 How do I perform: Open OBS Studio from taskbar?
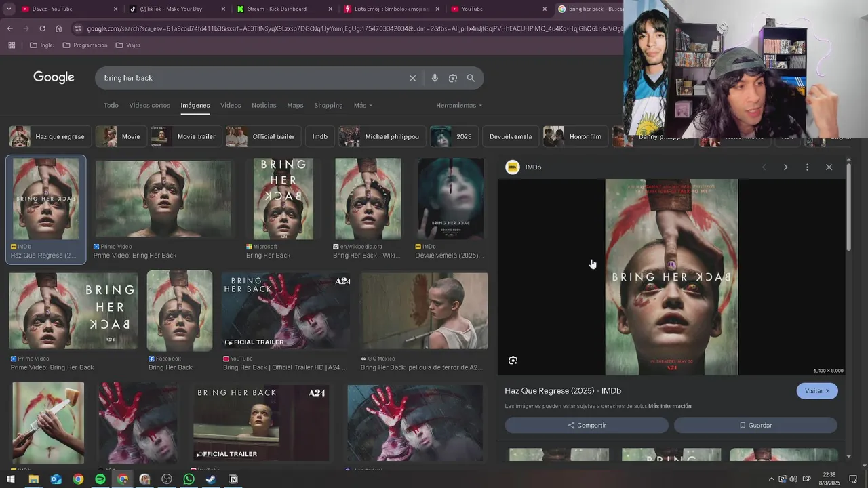(167, 479)
